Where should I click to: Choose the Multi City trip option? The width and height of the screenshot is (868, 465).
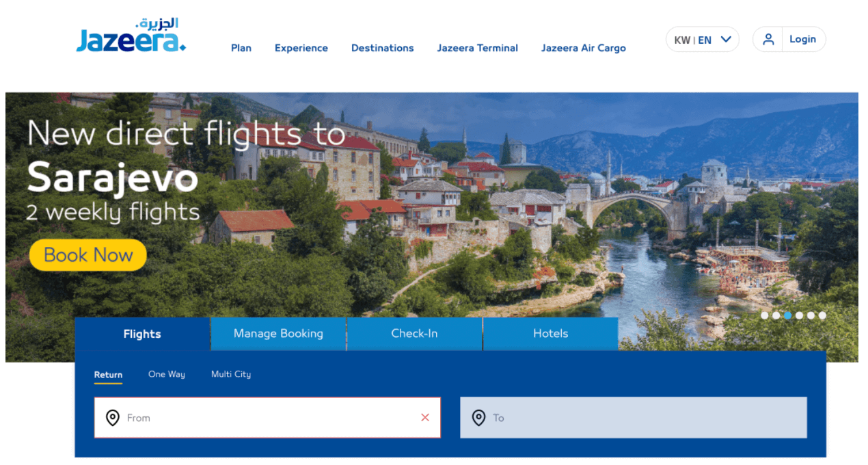coord(231,374)
